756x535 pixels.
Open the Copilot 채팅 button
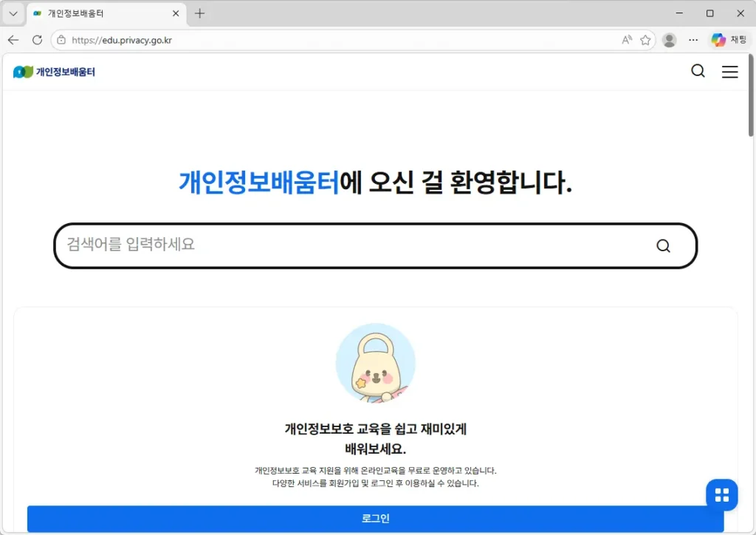pos(729,40)
